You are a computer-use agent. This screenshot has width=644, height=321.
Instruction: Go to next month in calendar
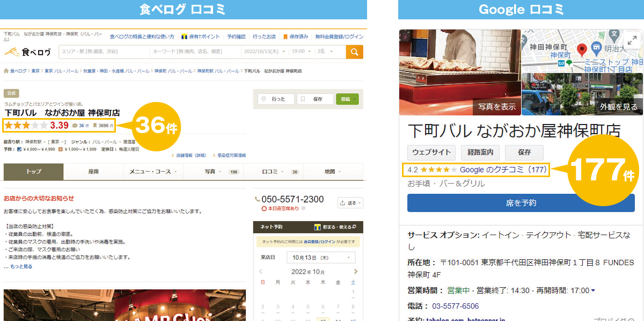[x=355, y=272]
